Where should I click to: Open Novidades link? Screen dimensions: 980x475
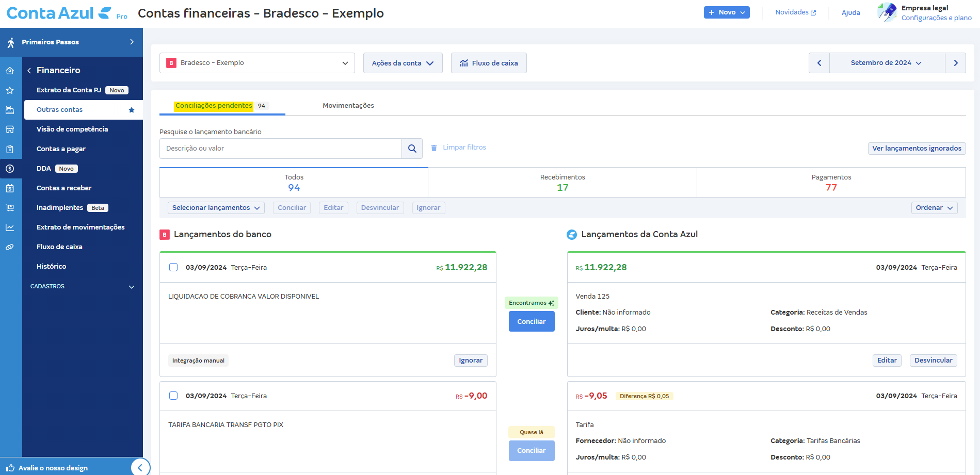click(795, 12)
